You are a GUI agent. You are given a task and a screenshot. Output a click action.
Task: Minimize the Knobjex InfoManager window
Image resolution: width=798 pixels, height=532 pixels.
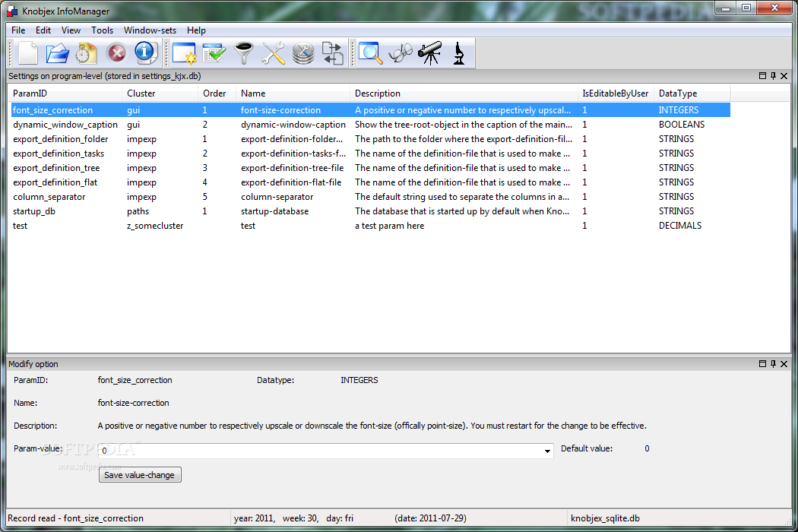(x=727, y=8)
